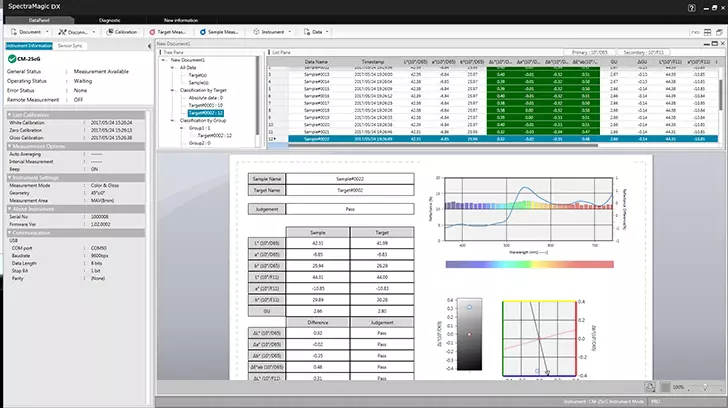Collapse the Instrument Settings section

pos(9,178)
